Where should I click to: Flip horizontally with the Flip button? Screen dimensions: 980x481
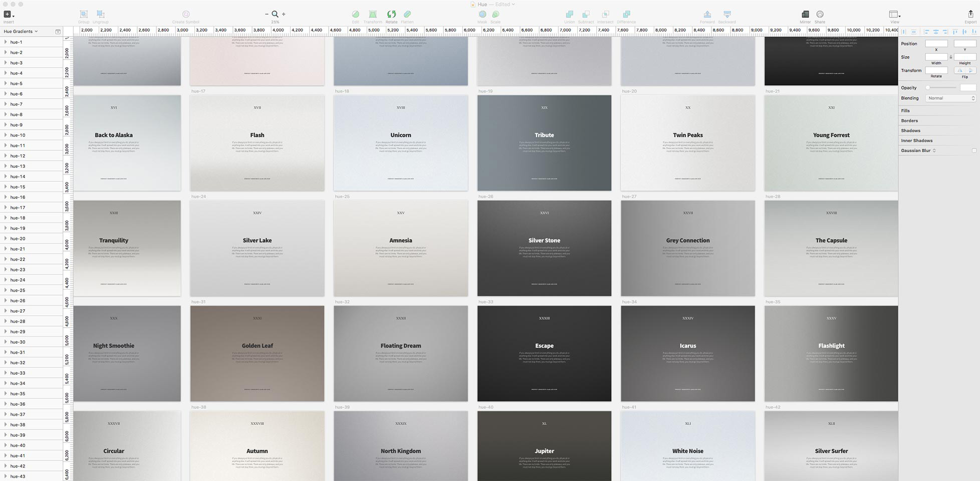click(959, 71)
